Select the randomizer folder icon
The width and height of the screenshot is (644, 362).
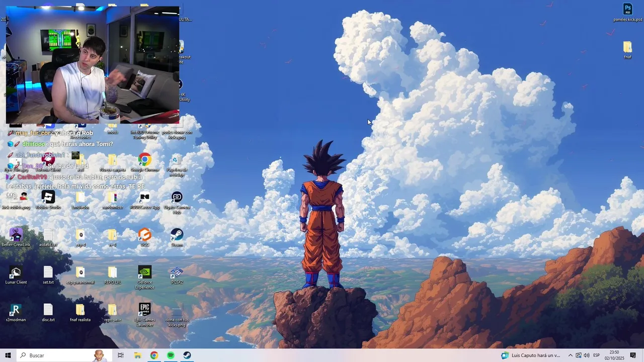tap(112, 200)
